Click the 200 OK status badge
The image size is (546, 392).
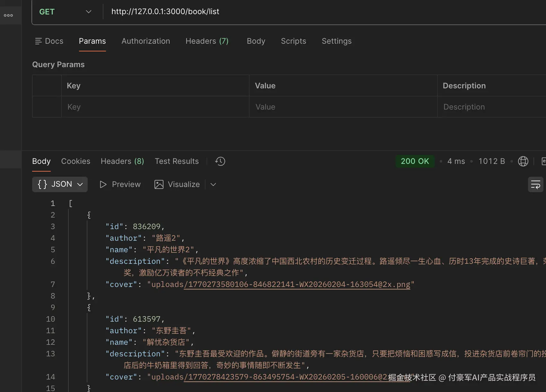tap(415, 161)
